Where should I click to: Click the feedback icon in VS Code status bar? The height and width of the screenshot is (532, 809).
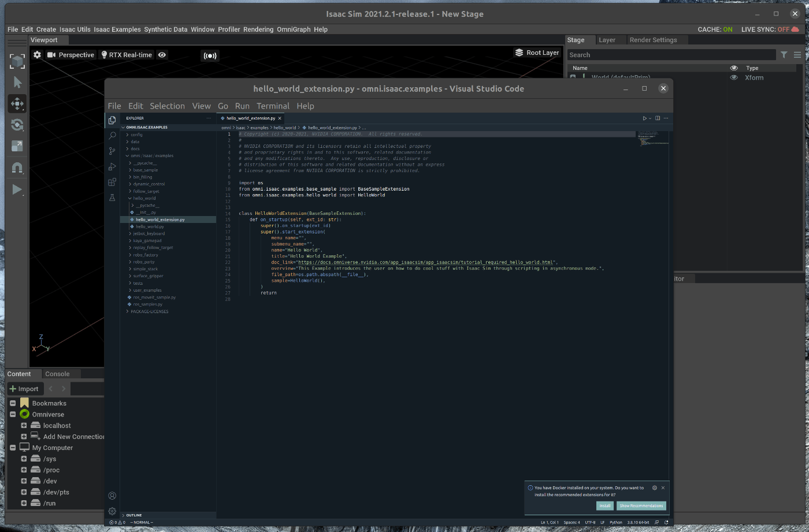(x=658, y=522)
